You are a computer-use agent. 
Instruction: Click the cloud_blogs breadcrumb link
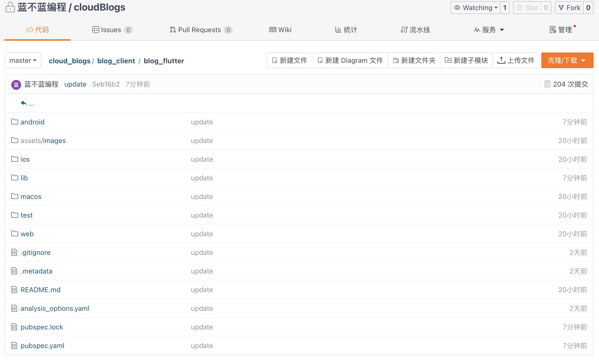pos(69,61)
